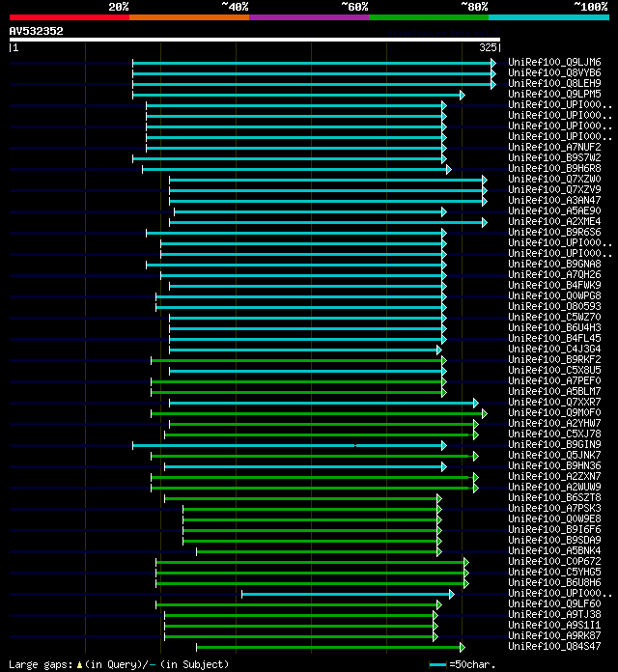Click the green alignment bar for UniRef100_B9RKF2
This screenshot has height=672, width=618.
(298, 361)
